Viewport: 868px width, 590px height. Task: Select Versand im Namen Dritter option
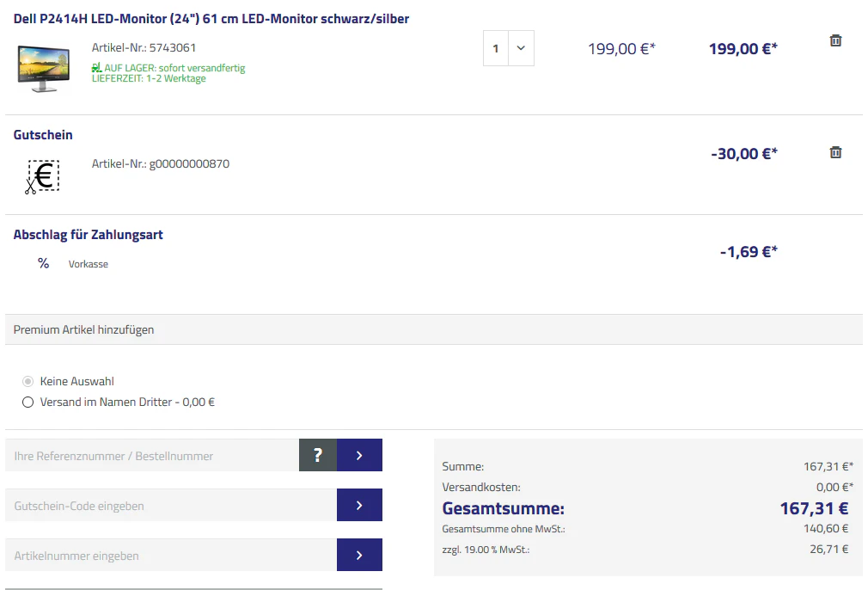[28, 403]
